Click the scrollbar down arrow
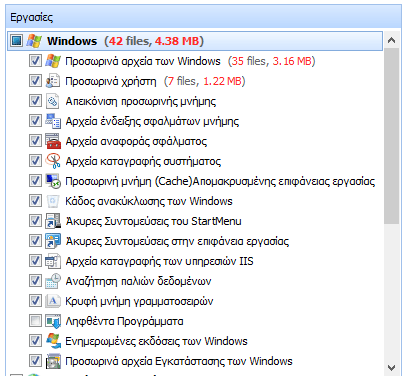407x376 pixels. coord(391,368)
